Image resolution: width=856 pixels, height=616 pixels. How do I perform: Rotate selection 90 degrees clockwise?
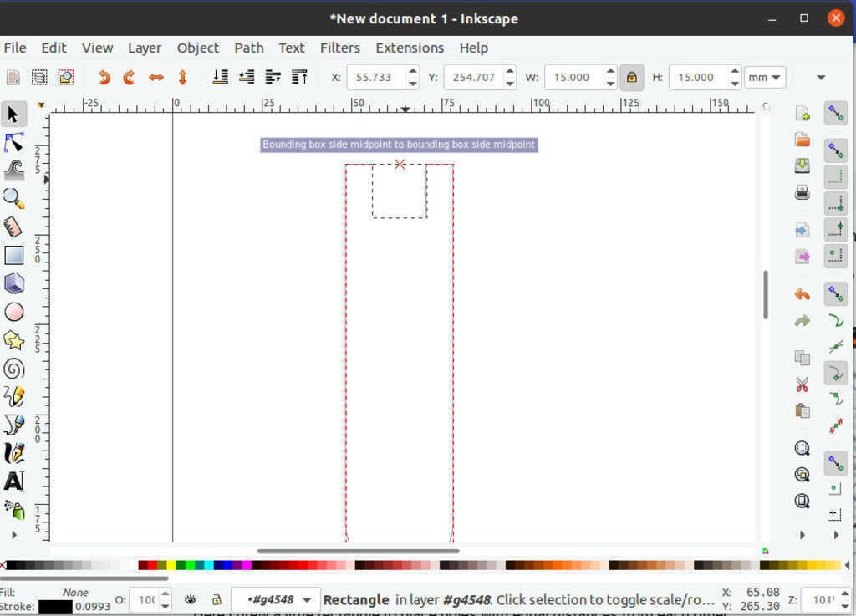[130, 78]
